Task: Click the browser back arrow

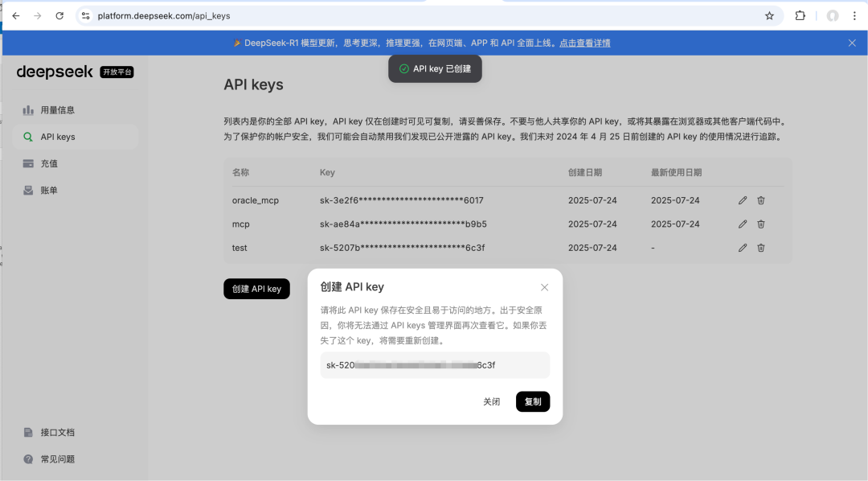Action: [16, 16]
